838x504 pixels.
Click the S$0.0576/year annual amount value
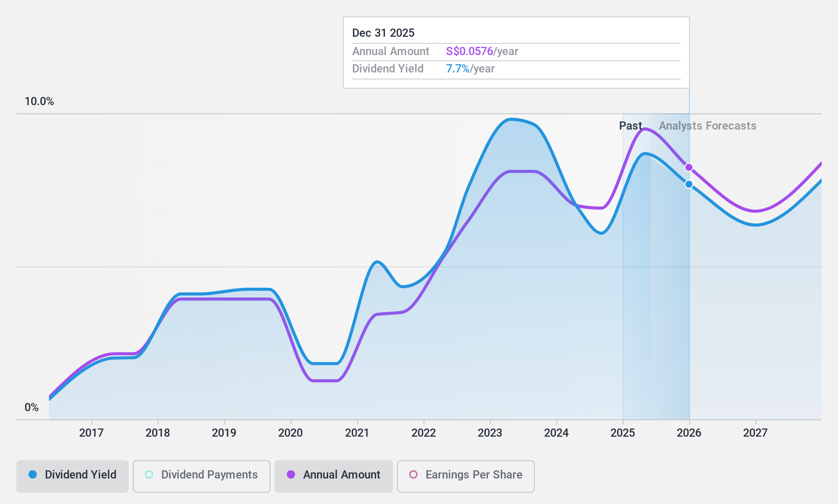482,52
